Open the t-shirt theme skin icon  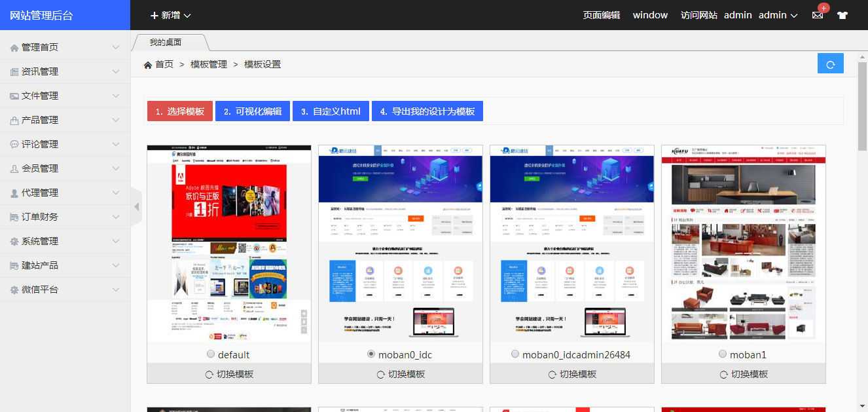[842, 15]
